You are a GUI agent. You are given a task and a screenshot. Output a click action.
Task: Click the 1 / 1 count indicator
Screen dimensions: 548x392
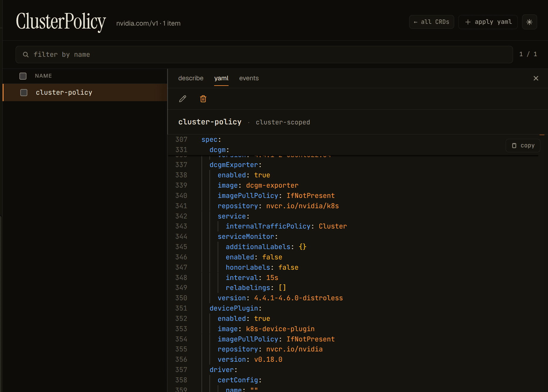tap(528, 54)
